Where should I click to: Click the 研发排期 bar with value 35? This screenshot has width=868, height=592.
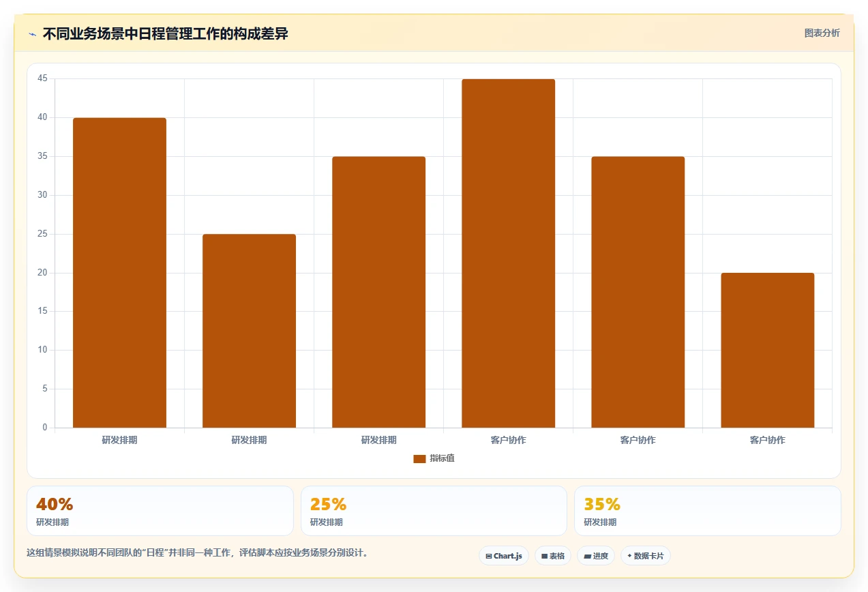coord(378,292)
